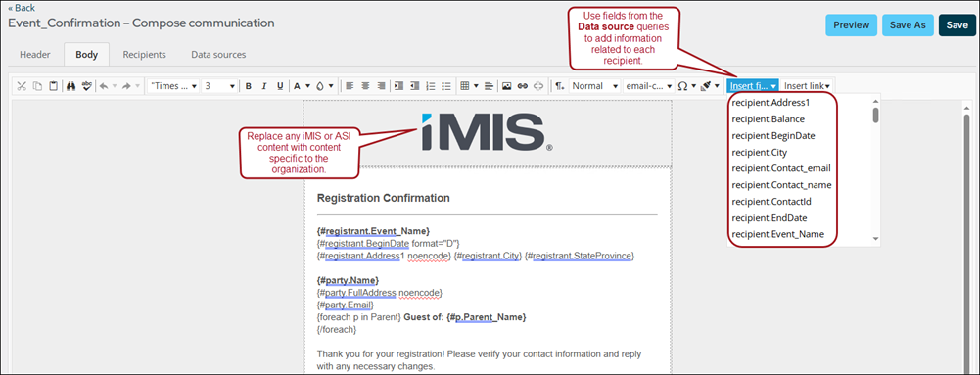Viewport: 980px width, 375px height.
Task: Click the Indent icon
Action: pyautogui.click(x=398, y=86)
